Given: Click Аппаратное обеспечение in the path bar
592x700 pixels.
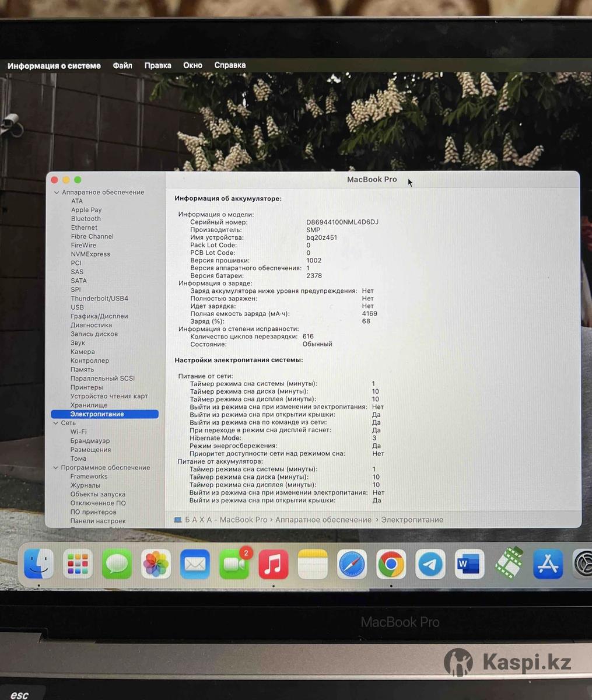Looking at the screenshot, I should point(323,520).
